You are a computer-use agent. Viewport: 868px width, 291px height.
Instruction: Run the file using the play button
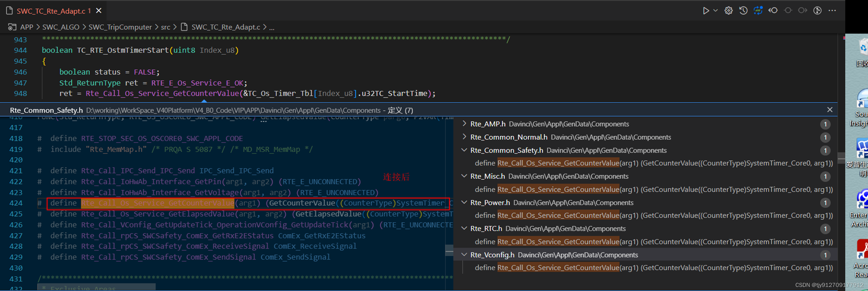tap(706, 10)
